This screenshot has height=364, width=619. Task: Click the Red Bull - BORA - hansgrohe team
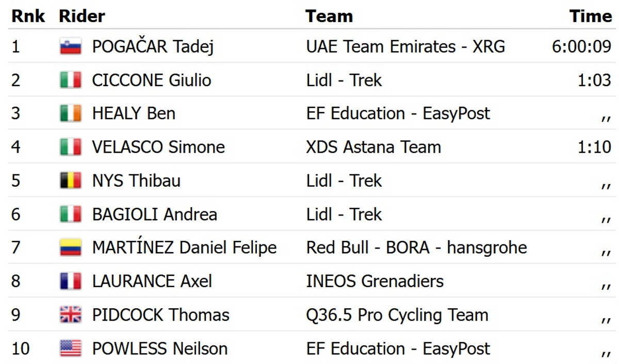(x=416, y=248)
